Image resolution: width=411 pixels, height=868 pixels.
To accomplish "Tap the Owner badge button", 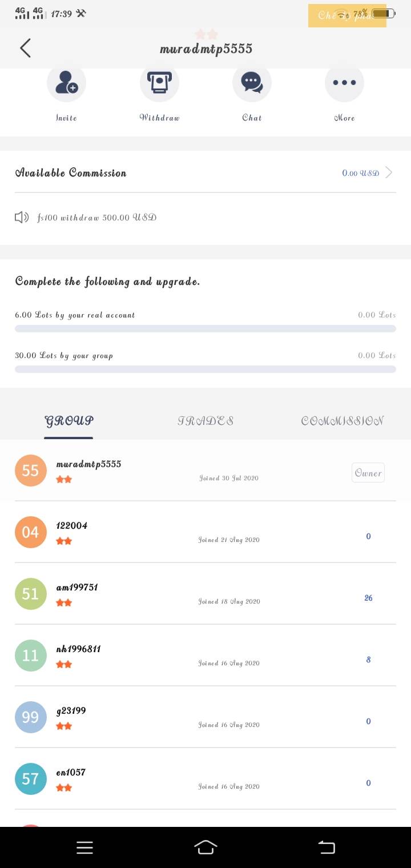I will point(368,473).
